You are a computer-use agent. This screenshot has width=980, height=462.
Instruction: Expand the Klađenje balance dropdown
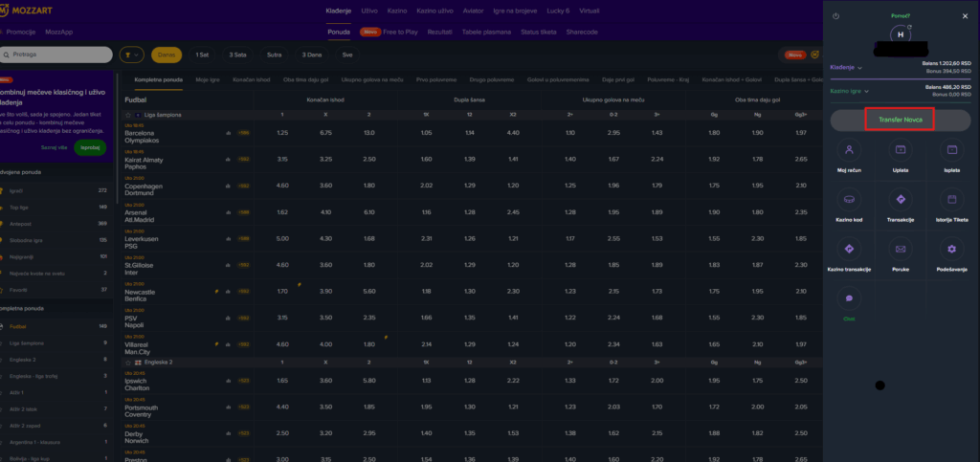pos(847,68)
